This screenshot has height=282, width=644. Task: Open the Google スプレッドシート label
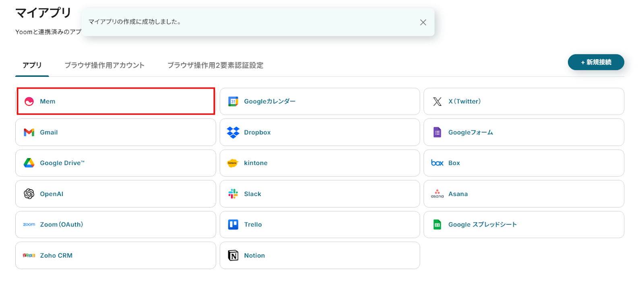tap(482, 224)
